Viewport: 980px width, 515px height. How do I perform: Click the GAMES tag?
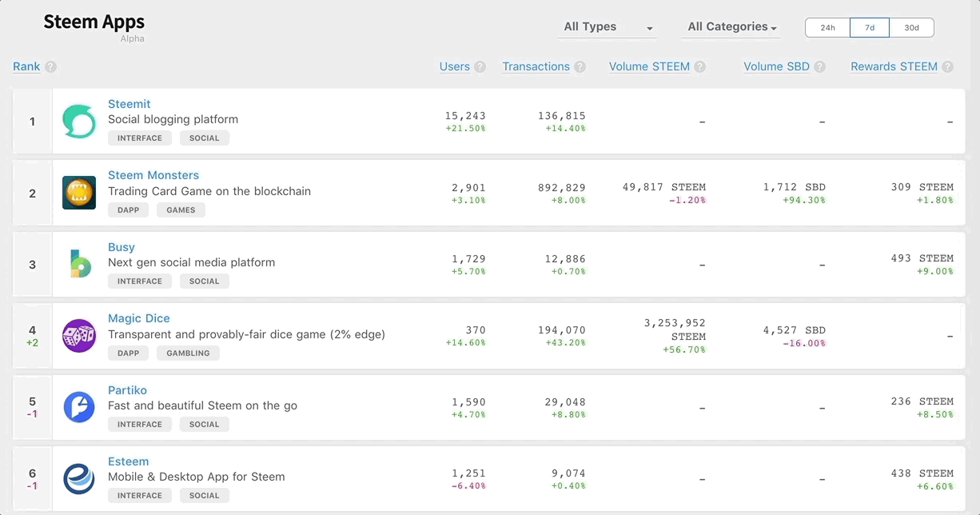tap(181, 210)
